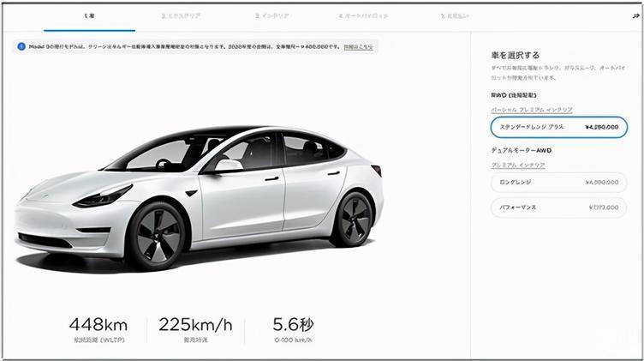Click the 225km/h top speed stat
Viewport: 644px width, 361px height.
pos(195,330)
